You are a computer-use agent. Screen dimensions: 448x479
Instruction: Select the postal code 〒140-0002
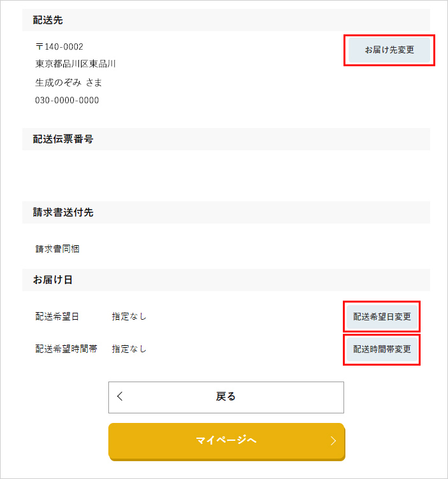59,46
